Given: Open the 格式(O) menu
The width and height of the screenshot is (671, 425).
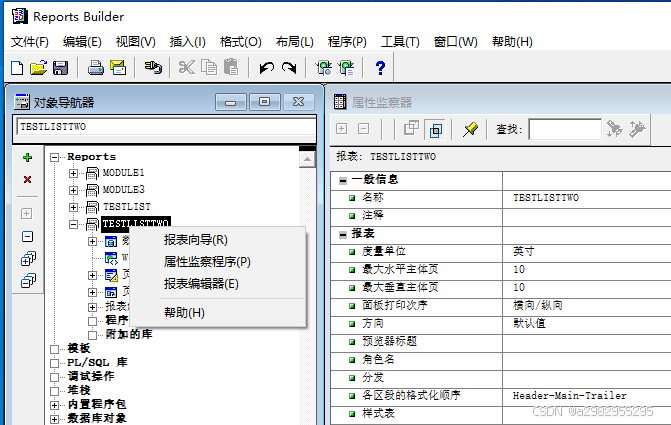Looking at the screenshot, I should pyautogui.click(x=240, y=42).
